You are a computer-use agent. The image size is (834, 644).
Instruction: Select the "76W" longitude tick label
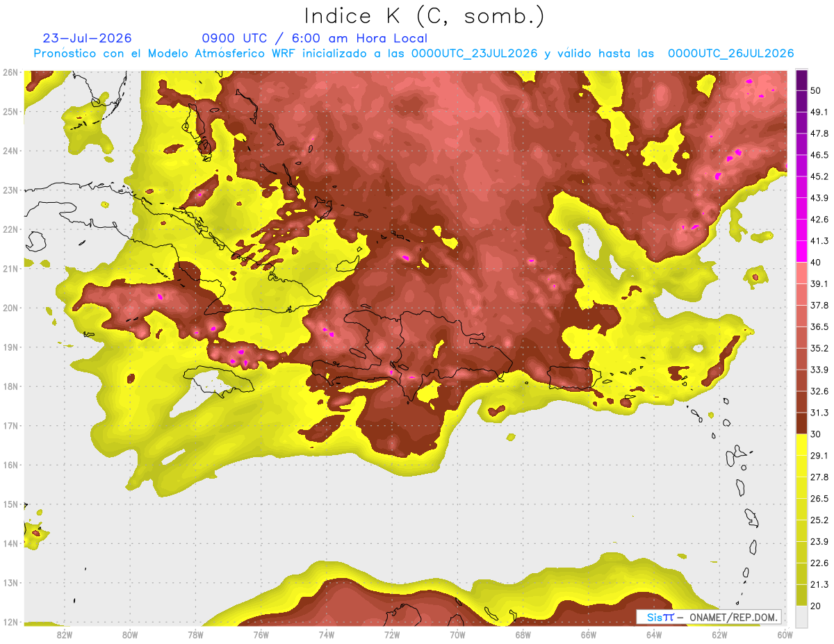(261, 634)
